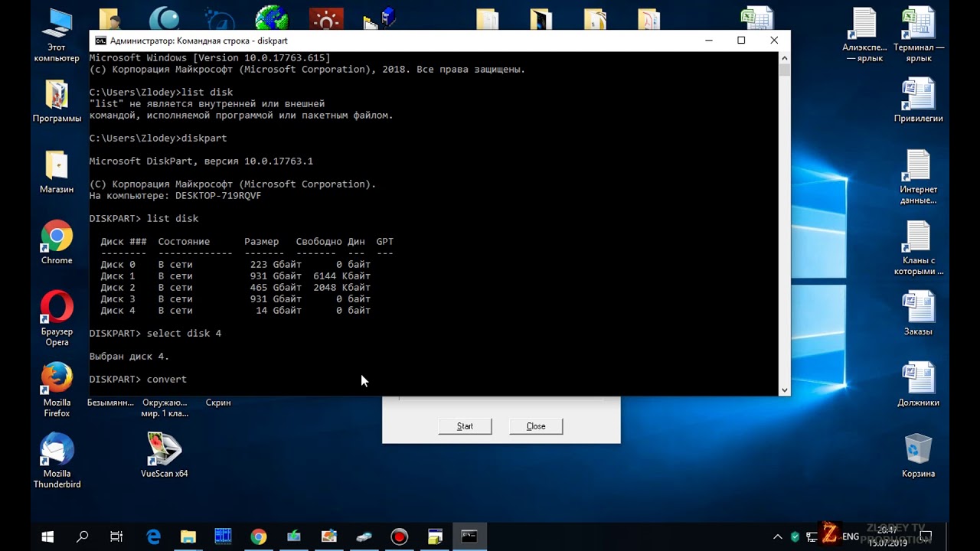This screenshot has width=980, height=551.
Task: Open taskbar search with the magnifier icon
Action: [x=82, y=536]
